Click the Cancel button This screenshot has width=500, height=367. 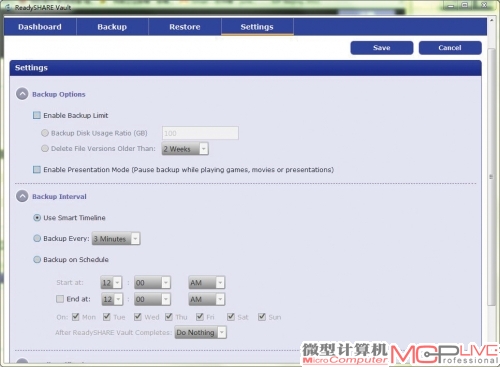pyautogui.click(x=450, y=48)
